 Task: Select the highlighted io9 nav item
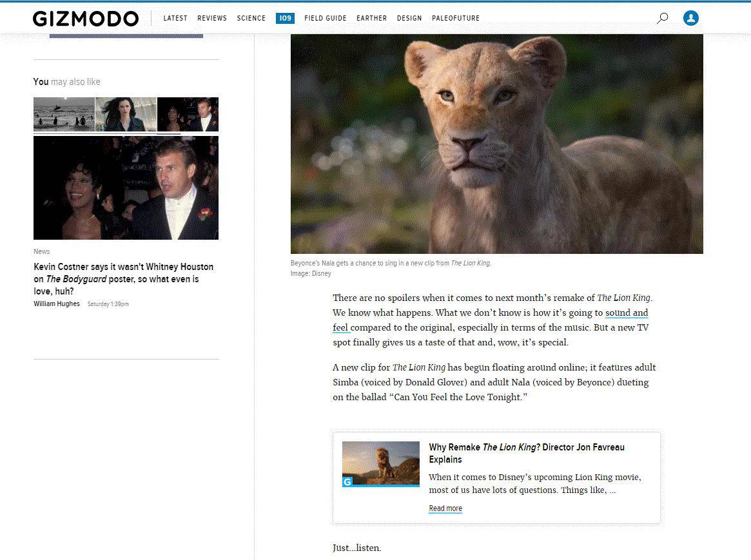(285, 18)
